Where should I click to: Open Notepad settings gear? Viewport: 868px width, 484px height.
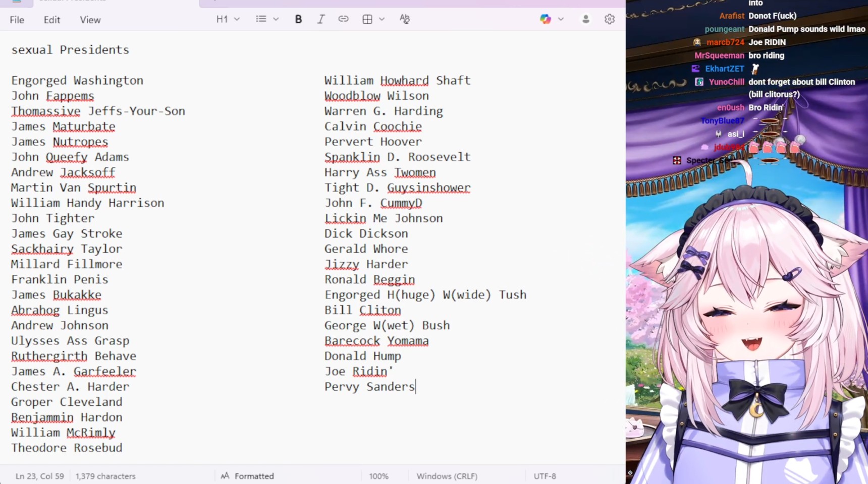[610, 19]
